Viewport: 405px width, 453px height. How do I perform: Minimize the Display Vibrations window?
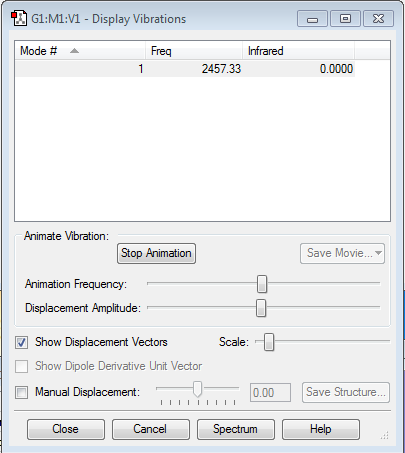[312, 19]
